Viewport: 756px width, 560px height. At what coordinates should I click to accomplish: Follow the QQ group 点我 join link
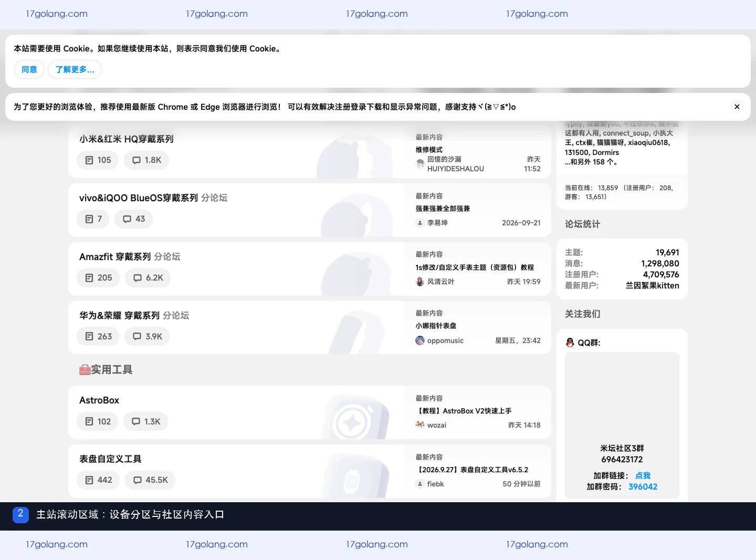(643, 475)
